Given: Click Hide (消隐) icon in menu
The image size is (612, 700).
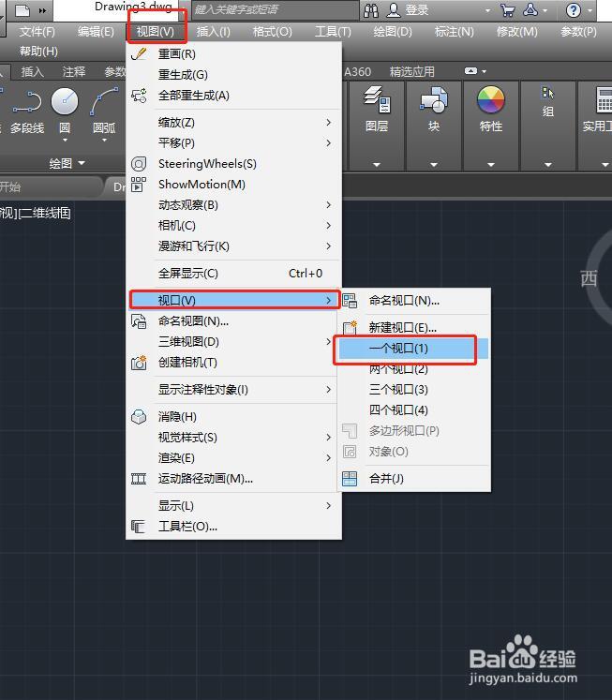Looking at the screenshot, I should [139, 416].
